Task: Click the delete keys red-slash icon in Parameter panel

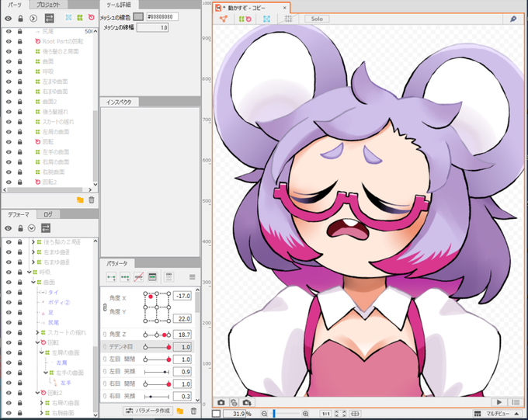Action: [139, 277]
